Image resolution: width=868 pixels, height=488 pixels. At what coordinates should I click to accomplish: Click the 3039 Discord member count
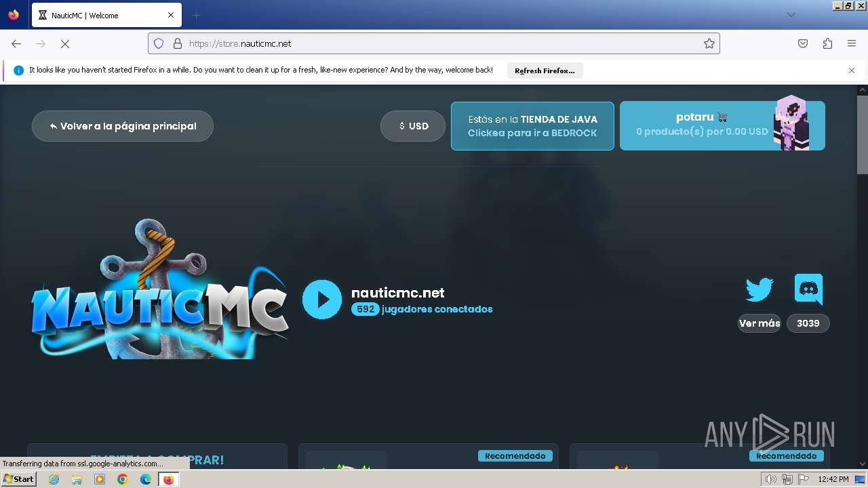pyautogui.click(x=808, y=323)
